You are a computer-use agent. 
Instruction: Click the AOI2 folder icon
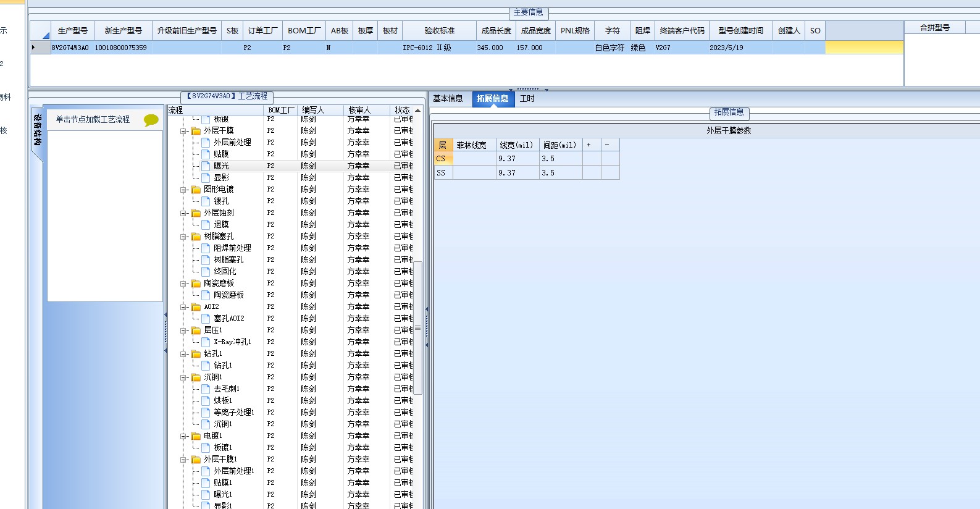(196, 307)
